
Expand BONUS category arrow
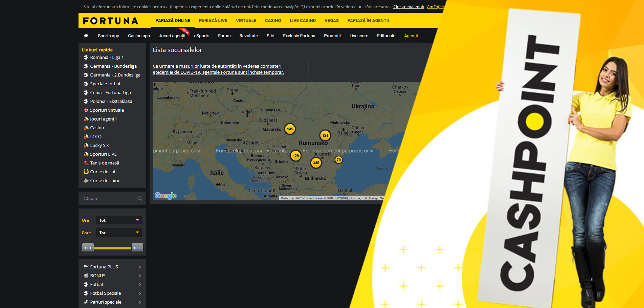tap(140, 276)
